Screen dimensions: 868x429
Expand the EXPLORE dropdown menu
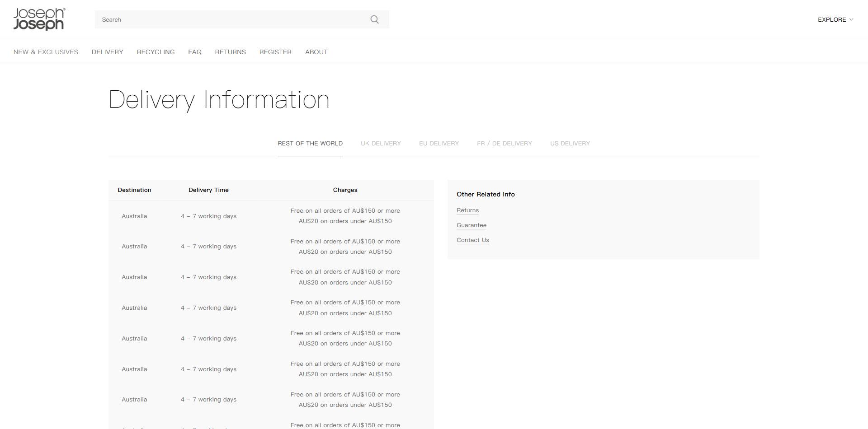(835, 19)
